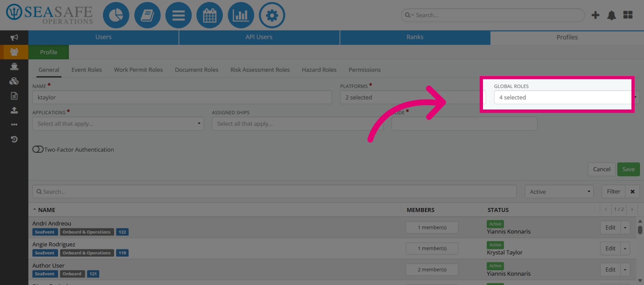Select the green Profile sub-tab
This screenshot has height=285, width=644.
click(49, 52)
